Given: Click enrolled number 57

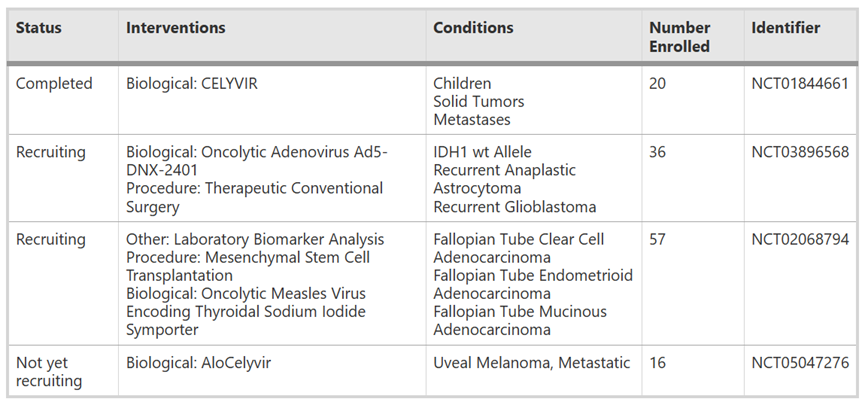Looking at the screenshot, I should [x=658, y=240].
